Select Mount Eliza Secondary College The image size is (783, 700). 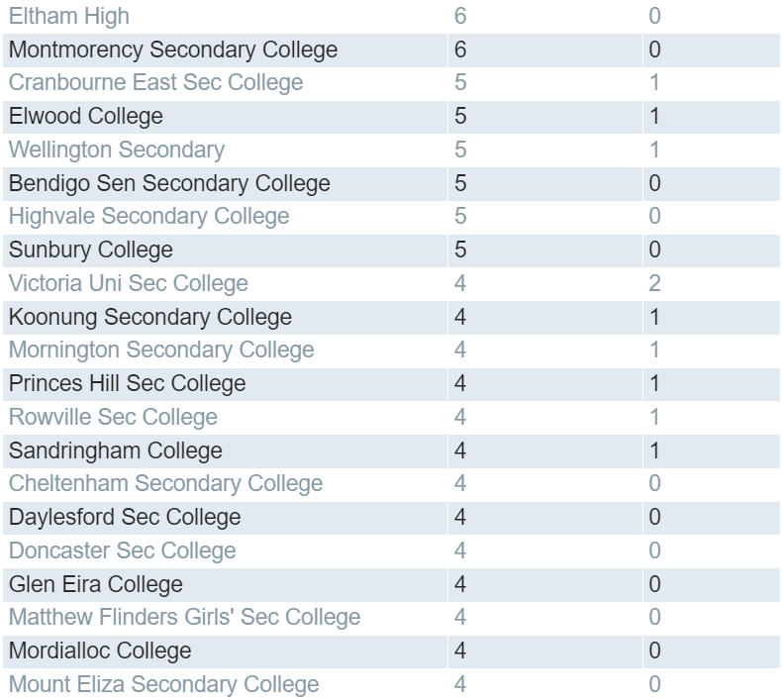pyautogui.click(x=163, y=684)
